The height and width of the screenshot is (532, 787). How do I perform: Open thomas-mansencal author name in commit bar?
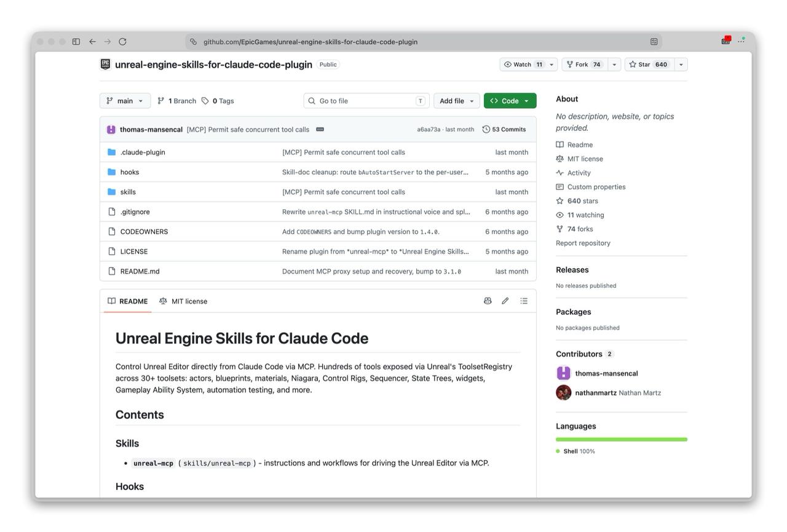click(151, 129)
